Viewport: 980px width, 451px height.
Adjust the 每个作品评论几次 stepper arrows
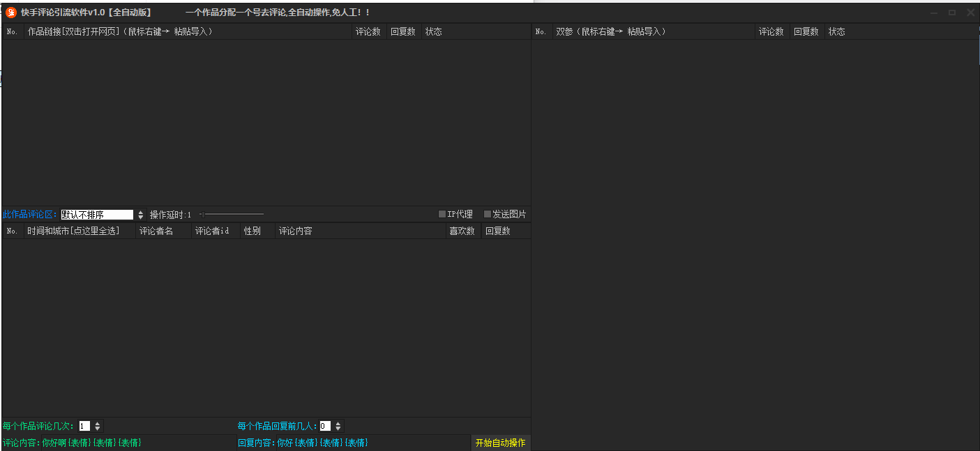tap(98, 426)
